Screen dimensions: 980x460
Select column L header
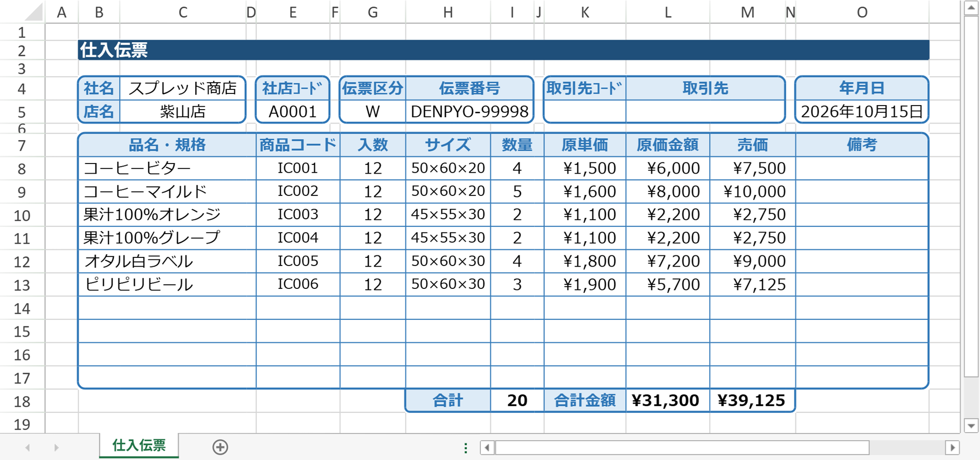pos(668,12)
